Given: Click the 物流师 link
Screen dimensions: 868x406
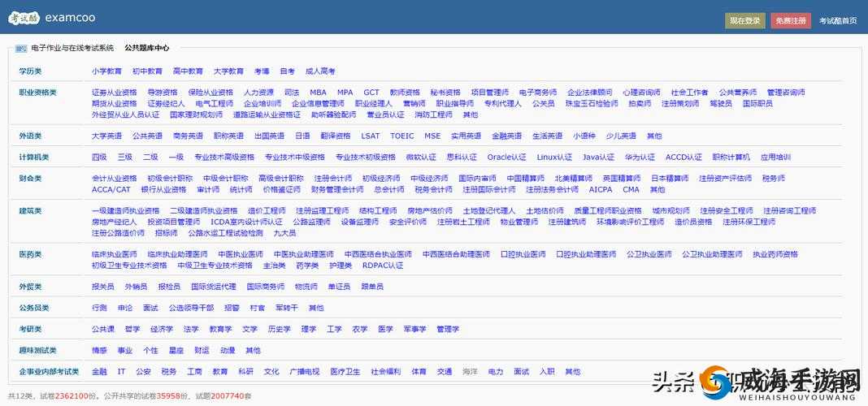Looking at the screenshot, I should 306,287.
